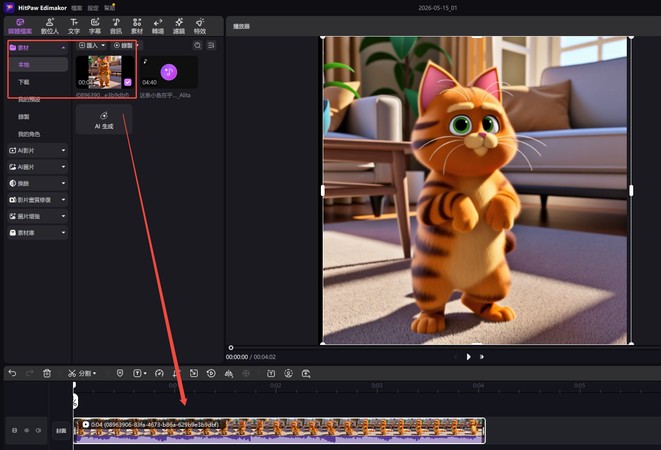661x450 pixels.
Task: Select the 0:04 cat video clip on timeline
Action: (279, 431)
